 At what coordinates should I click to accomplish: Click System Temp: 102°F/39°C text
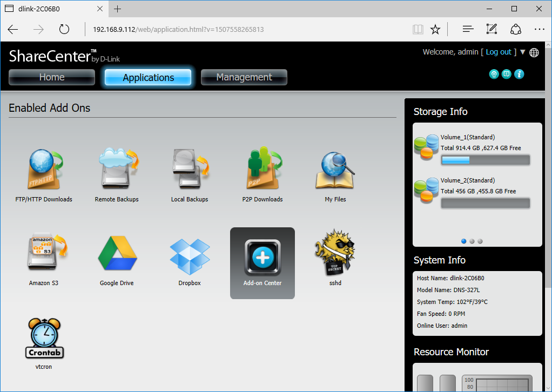tap(452, 302)
